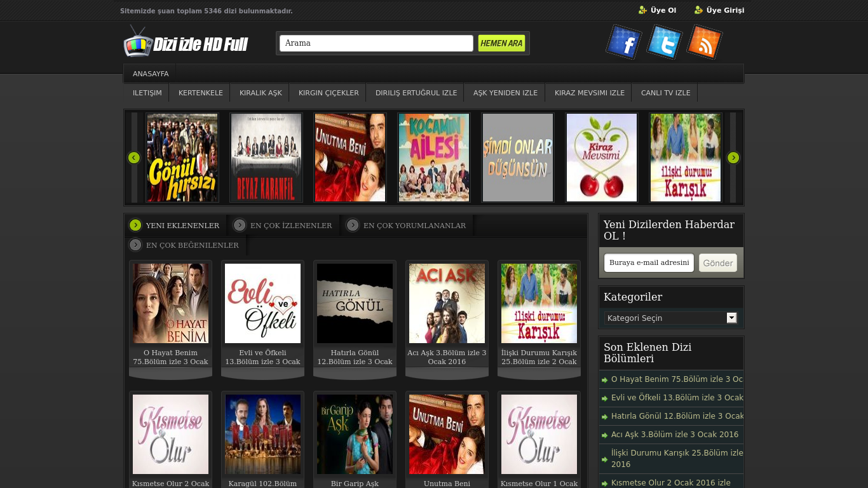868x488 pixels.
Task: Click the Üye Girişi link
Action: pyautogui.click(x=725, y=10)
